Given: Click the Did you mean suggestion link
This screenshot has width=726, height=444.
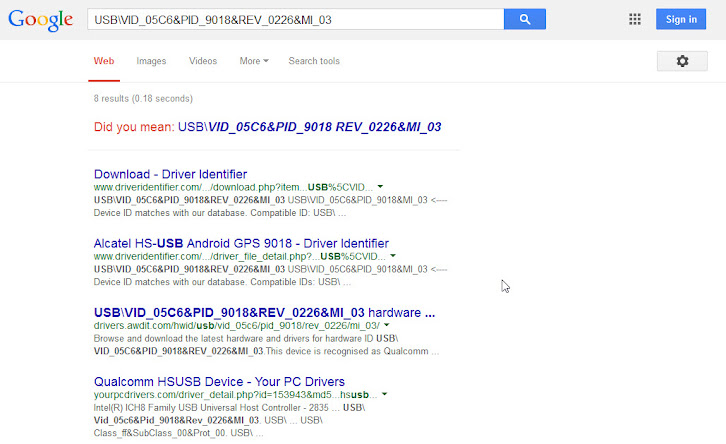Looking at the screenshot, I should point(309,127).
